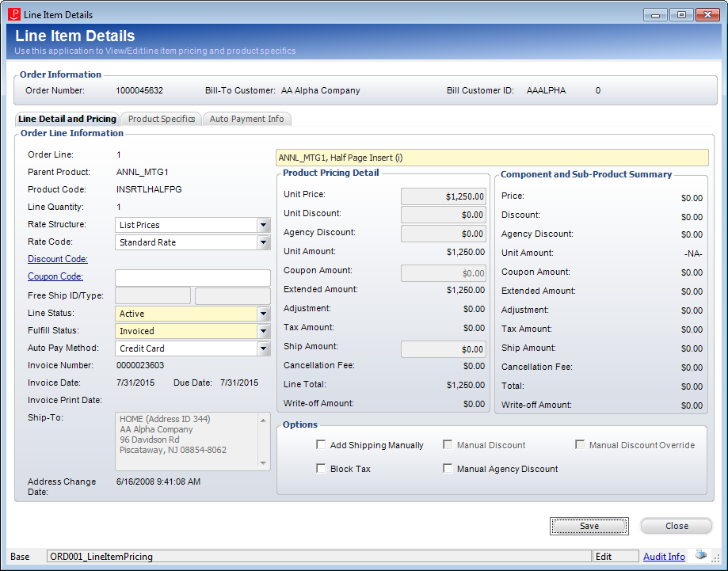Click the Free Ship ID field
This screenshot has width=728, height=571.
pyautogui.click(x=153, y=295)
